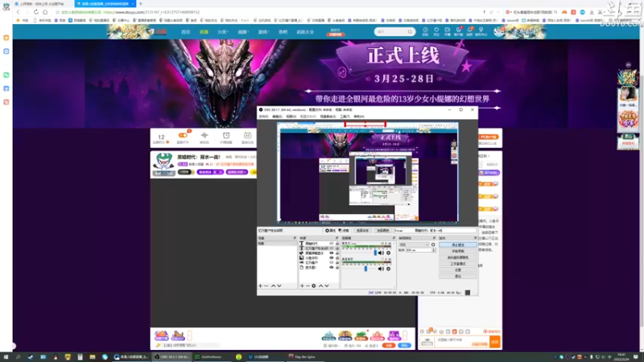Click the search magnifier in Douyu header
Image resolution: width=644 pixels, height=362 pixels.
click(410, 31)
